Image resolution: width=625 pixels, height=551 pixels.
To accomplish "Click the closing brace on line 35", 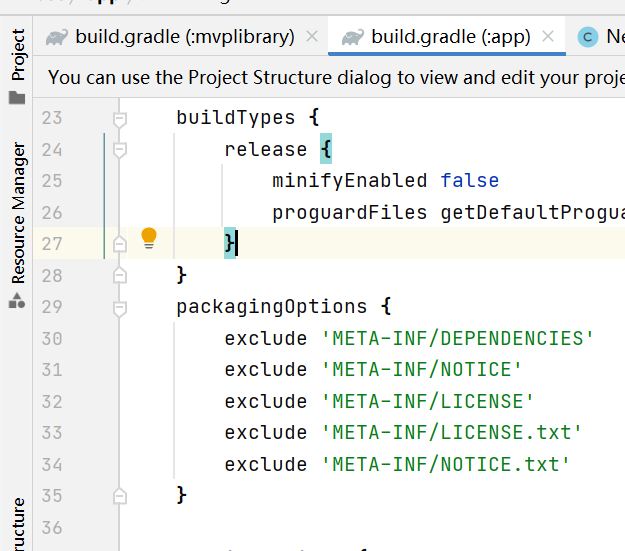I will click(181, 495).
